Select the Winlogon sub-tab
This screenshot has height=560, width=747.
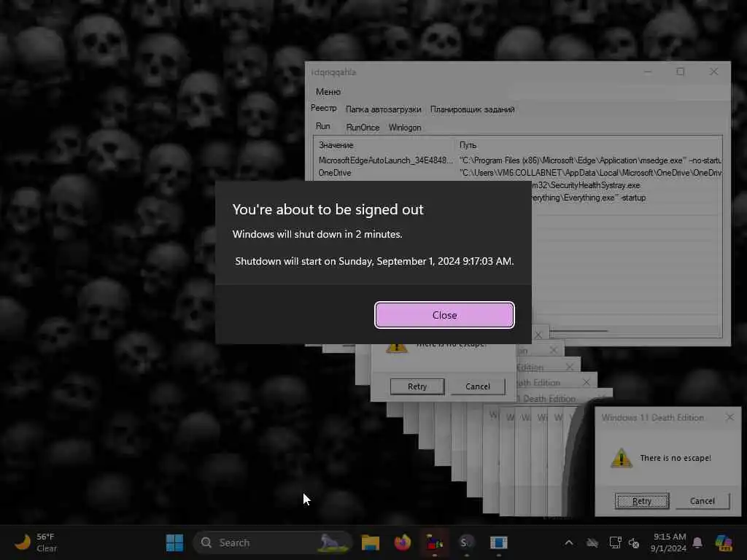404,127
